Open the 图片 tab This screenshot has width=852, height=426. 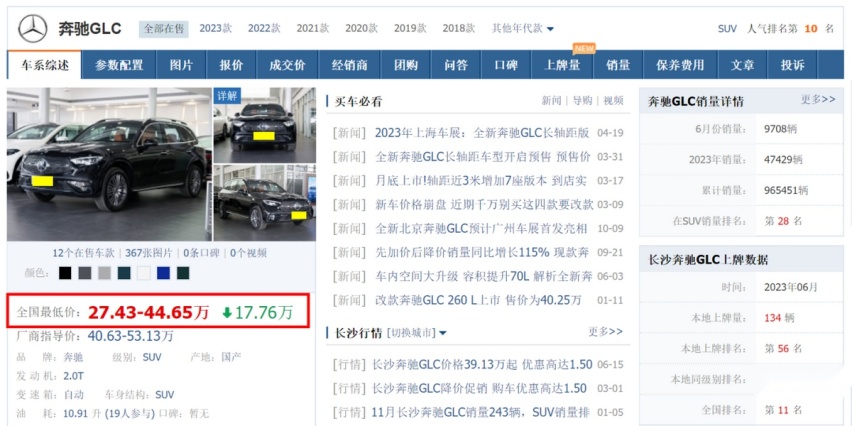click(181, 65)
